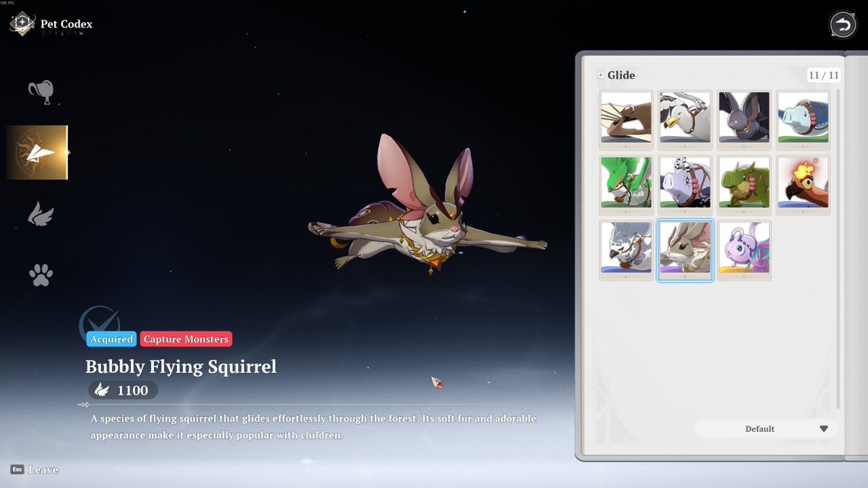This screenshot has width=868, height=488.
Task: Click the Acquired status tag
Action: (x=111, y=339)
